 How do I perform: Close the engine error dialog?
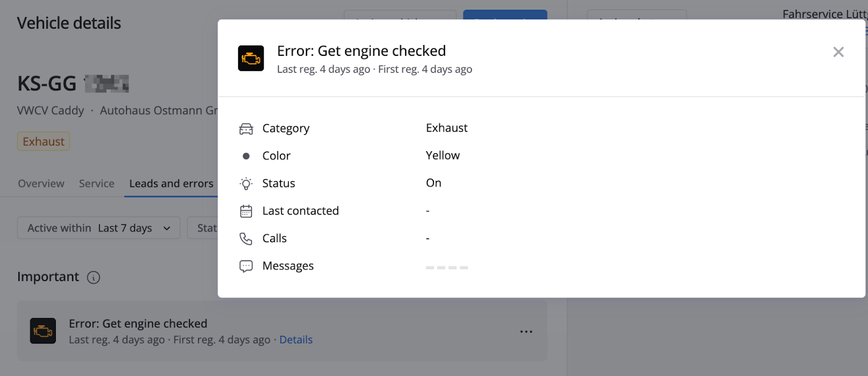pyautogui.click(x=838, y=52)
